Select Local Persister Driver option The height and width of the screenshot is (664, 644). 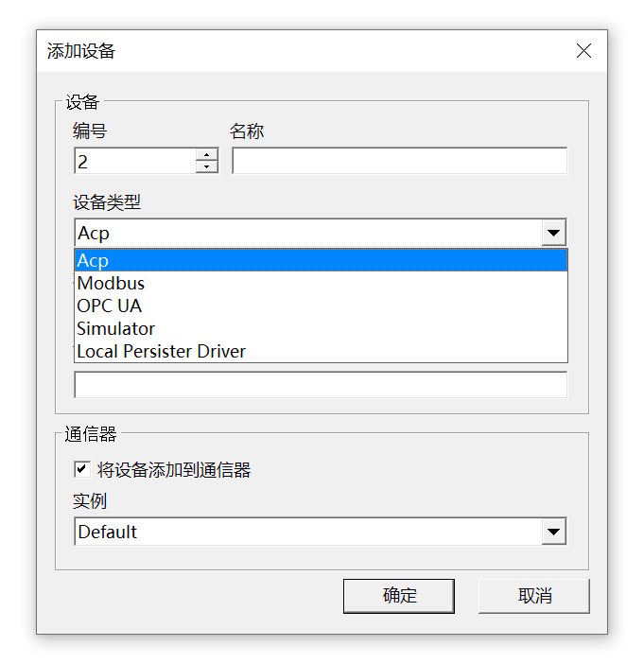click(x=321, y=351)
